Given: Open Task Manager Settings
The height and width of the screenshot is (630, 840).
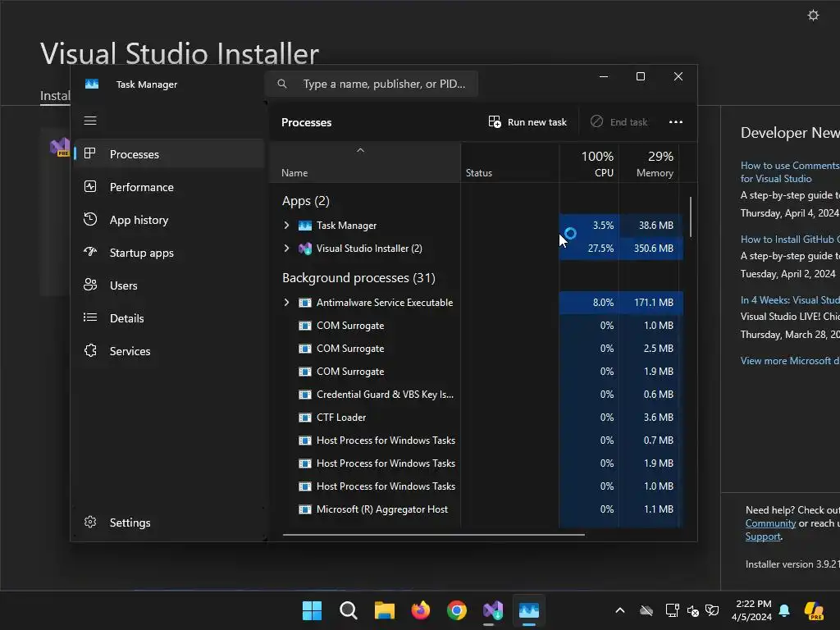Looking at the screenshot, I should (x=169, y=523).
